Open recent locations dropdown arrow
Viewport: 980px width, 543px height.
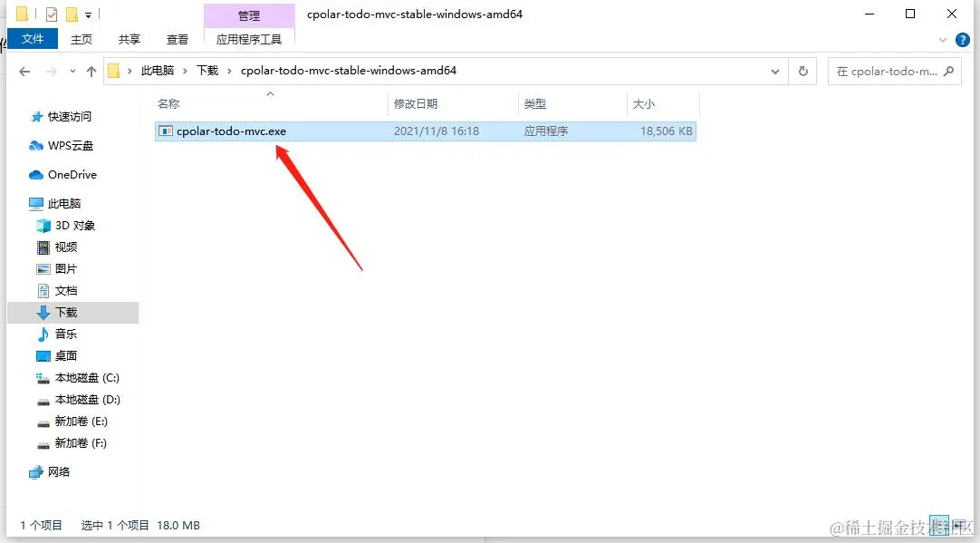72,72
